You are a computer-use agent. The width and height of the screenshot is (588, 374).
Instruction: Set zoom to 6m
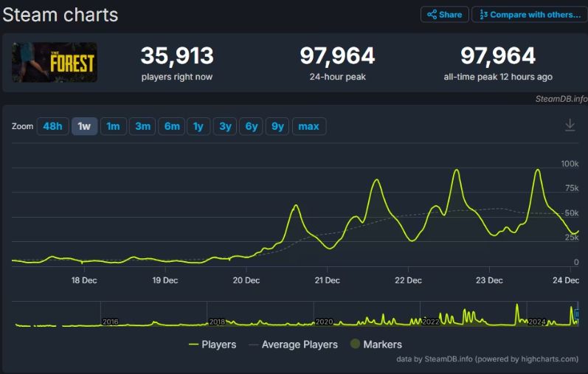click(x=172, y=126)
